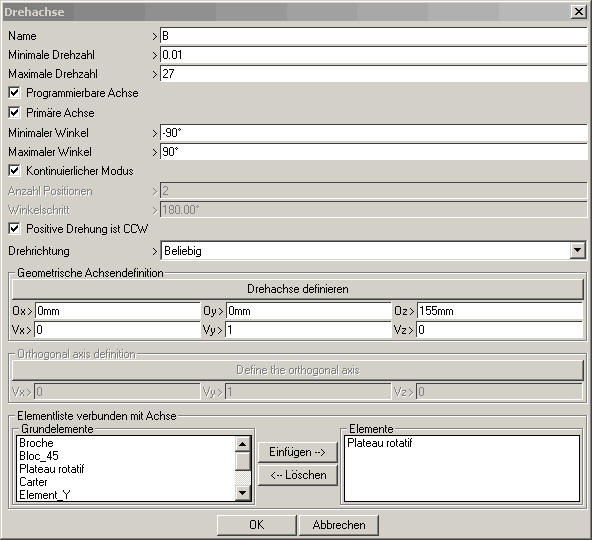The width and height of the screenshot is (592, 540).
Task: Uncheck the Primäre Achse checkbox
Action: (x=14, y=113)
